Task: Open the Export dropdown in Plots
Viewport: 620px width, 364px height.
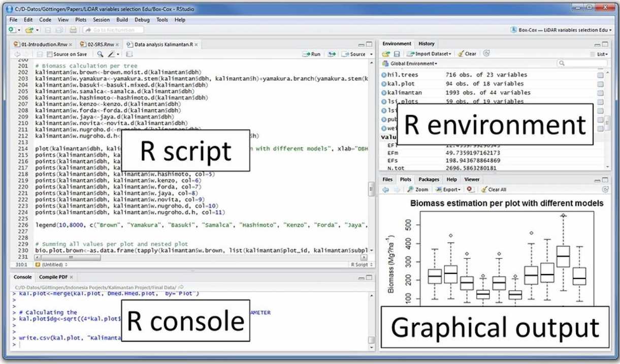Action: coord(447,189)
